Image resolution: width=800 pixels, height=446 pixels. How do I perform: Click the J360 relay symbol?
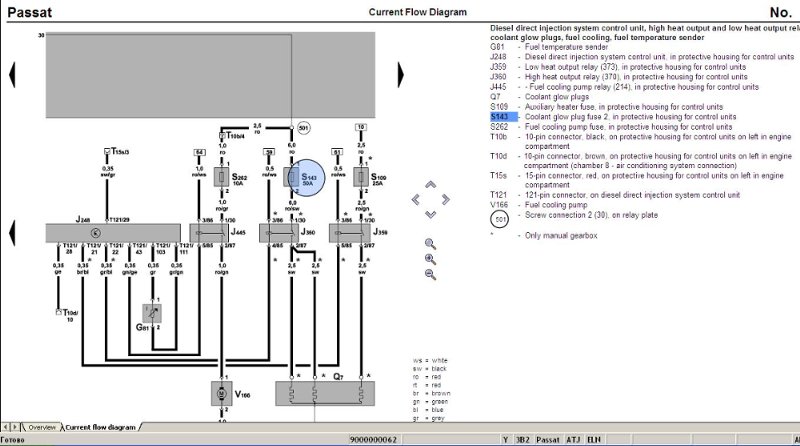coord(279,233)
